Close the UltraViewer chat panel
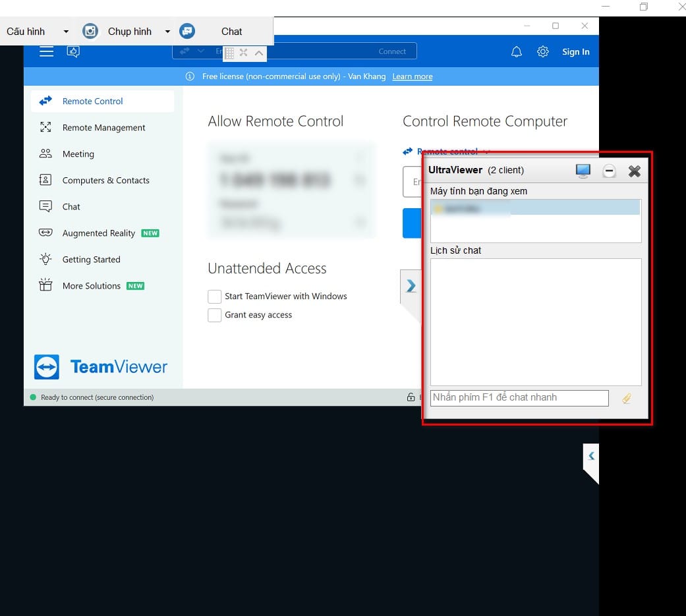Viewport: 686px width, 616px height. pos(634,171)
